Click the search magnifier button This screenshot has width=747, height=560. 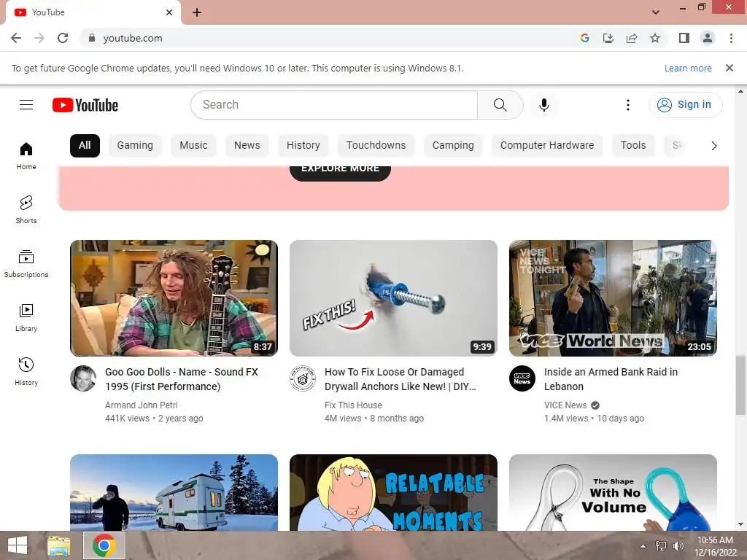(x=500, y=105)
